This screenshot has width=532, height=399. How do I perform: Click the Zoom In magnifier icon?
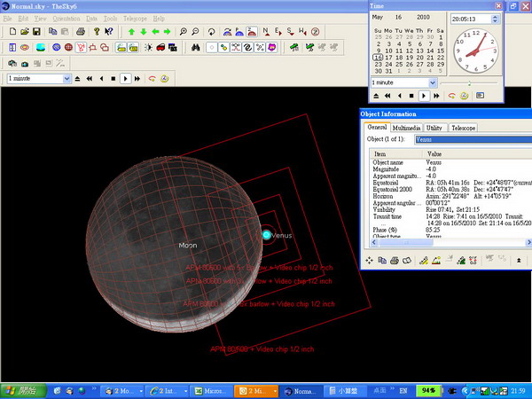click(x=182, y=32)
